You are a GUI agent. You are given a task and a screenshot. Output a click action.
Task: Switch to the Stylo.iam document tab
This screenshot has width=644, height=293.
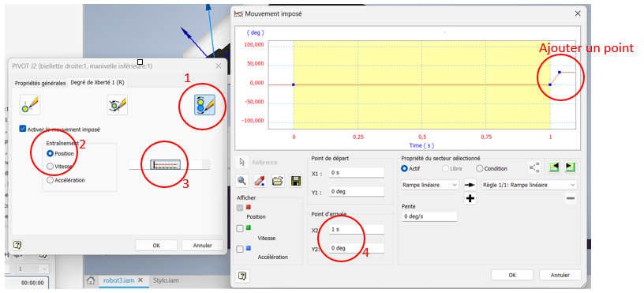pyautogui.click(x=165, y=280)
